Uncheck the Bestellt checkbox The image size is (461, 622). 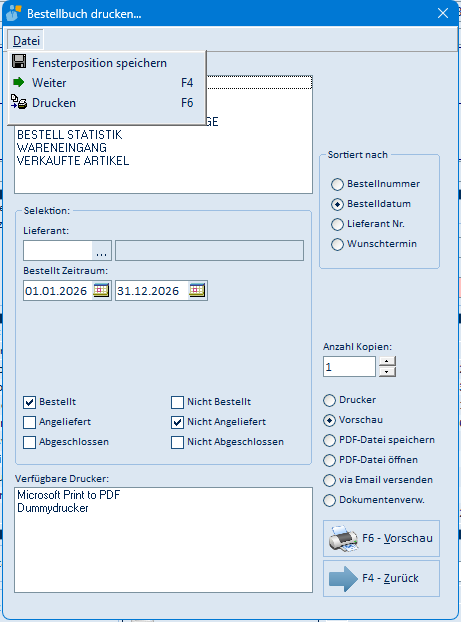tap(29, 402)
